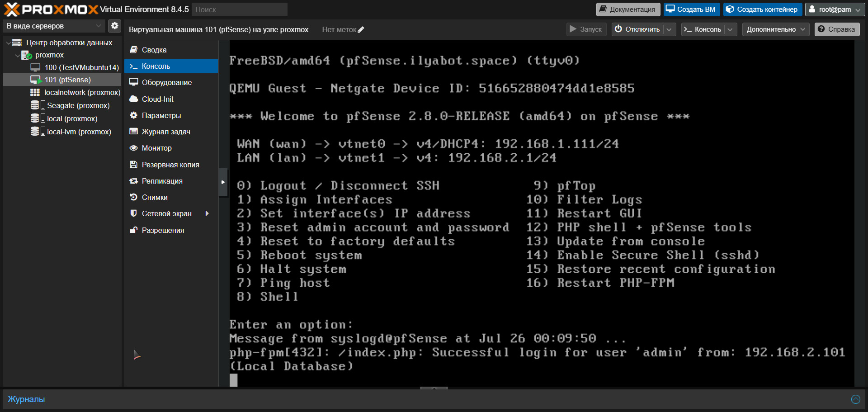Click the Create CT button
The width and height of the screenshot is (868, 412).
pyautogui.click(x=763, y=9)
